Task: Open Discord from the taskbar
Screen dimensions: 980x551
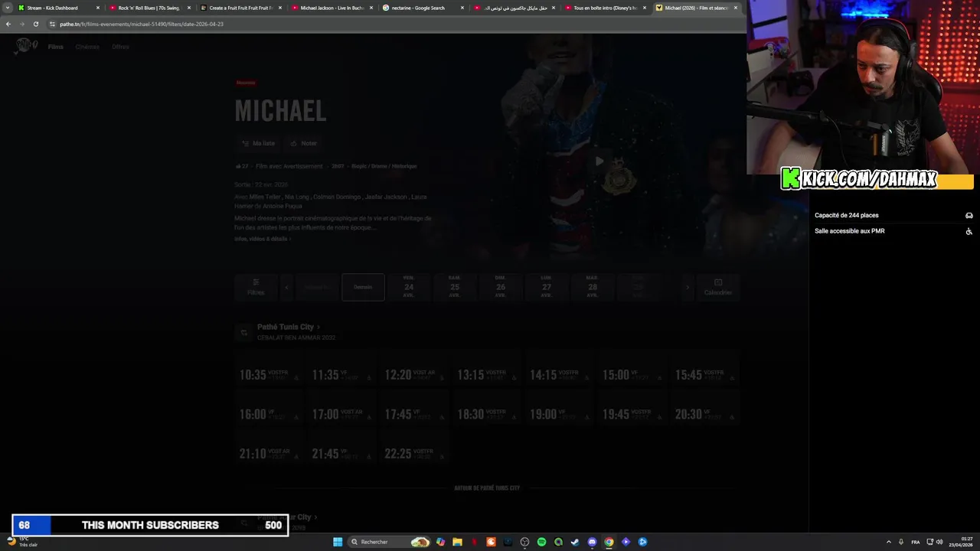Action: click(x=592, y=542)
